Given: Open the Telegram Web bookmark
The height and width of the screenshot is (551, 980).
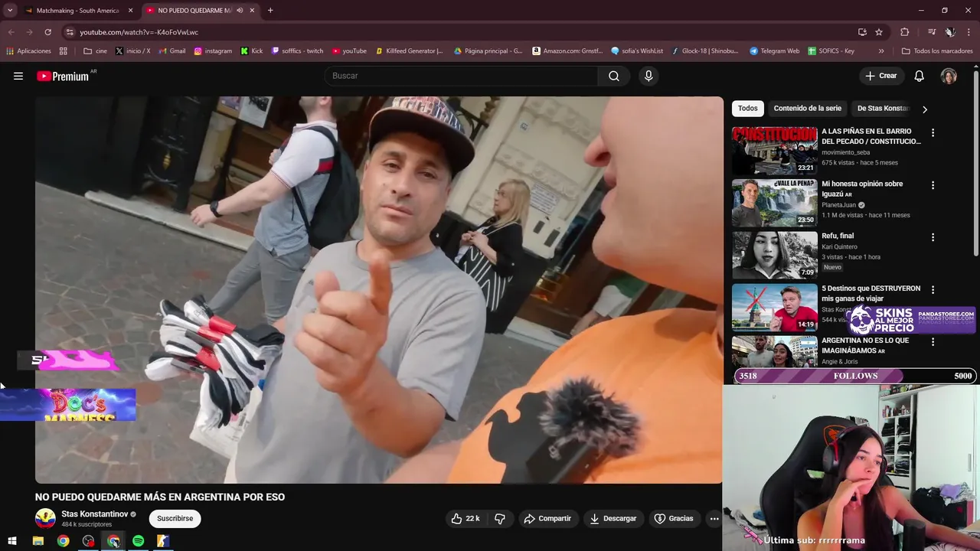Looking at the screenshot, I should coord(774,51).
